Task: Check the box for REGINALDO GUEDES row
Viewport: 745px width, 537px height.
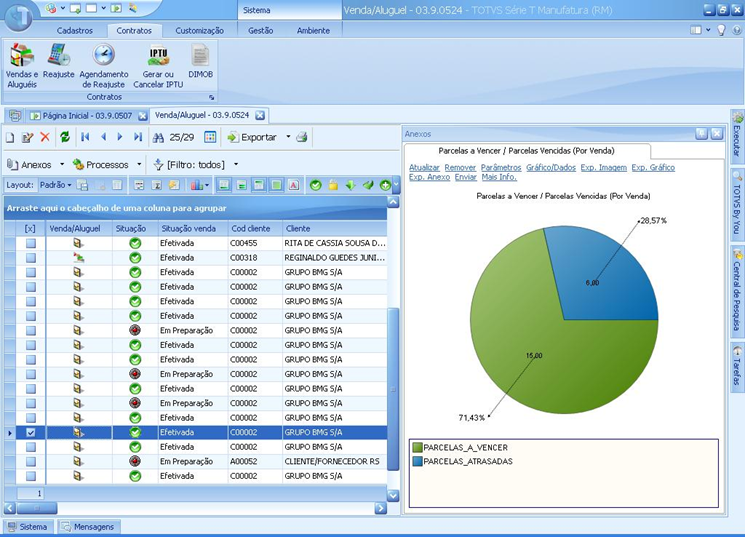Action: 31,258
